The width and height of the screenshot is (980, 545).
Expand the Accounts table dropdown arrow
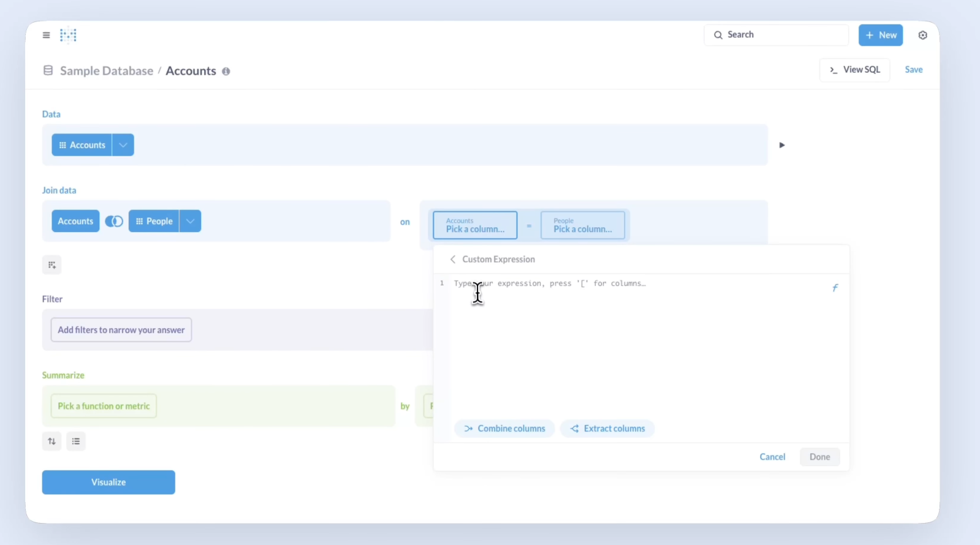tap(123, 145)
